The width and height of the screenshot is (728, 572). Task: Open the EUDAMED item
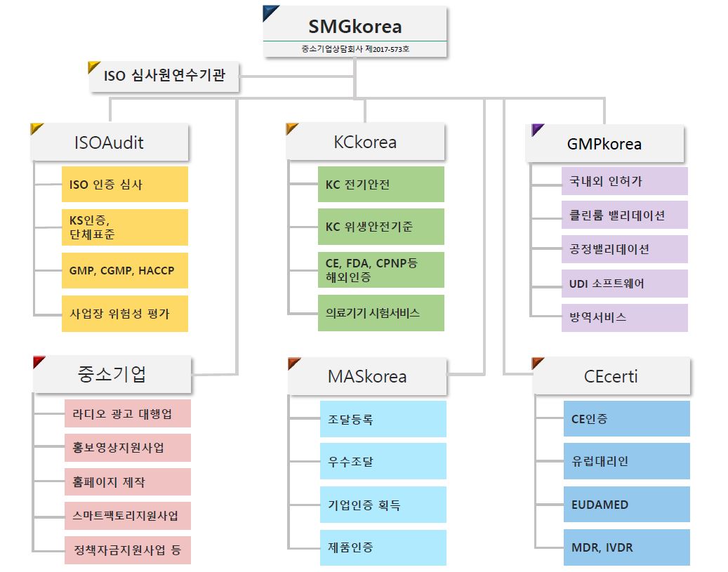coord(626,505)
